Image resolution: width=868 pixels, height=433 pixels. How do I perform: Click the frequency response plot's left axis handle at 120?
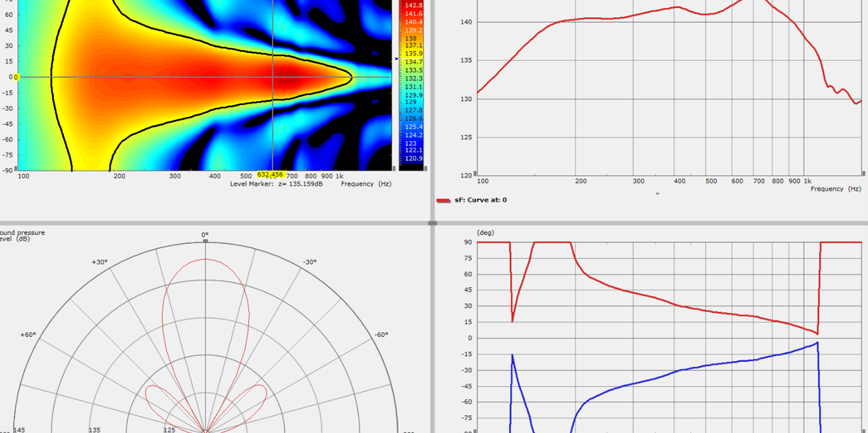475,174
